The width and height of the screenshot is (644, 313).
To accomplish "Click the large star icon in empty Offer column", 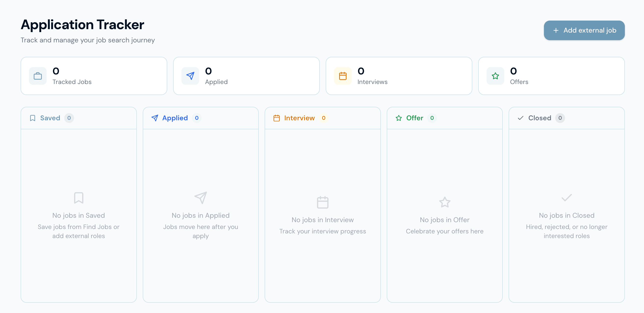I will click(445, 202).
